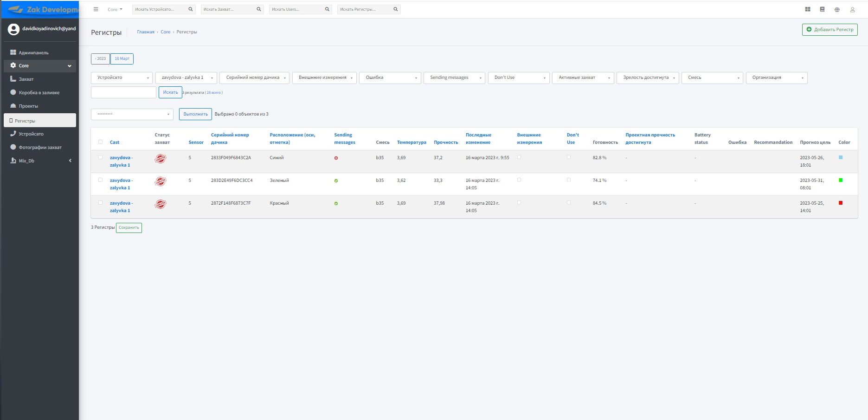This screenshot has width=868, height=420.
Task: Open the globe language icon
Action: click(837, 9)
